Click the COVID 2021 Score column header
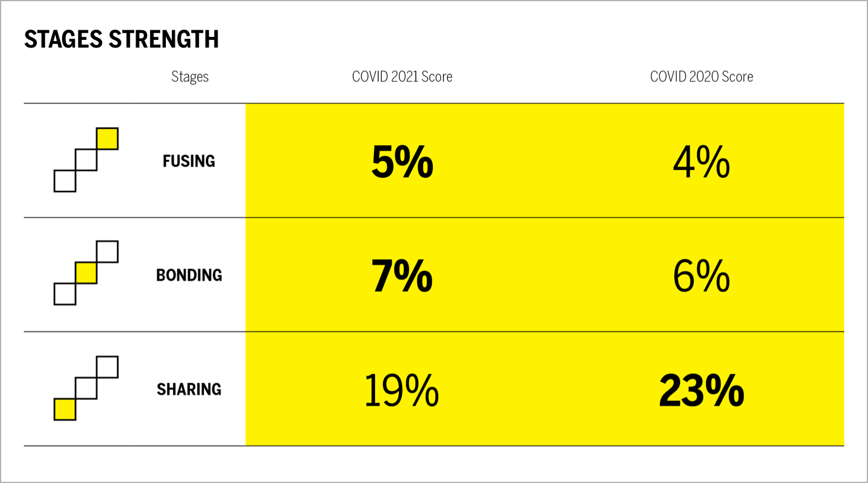Image resolution: width=868 pixels, height=483 pixels. point(402,77)
